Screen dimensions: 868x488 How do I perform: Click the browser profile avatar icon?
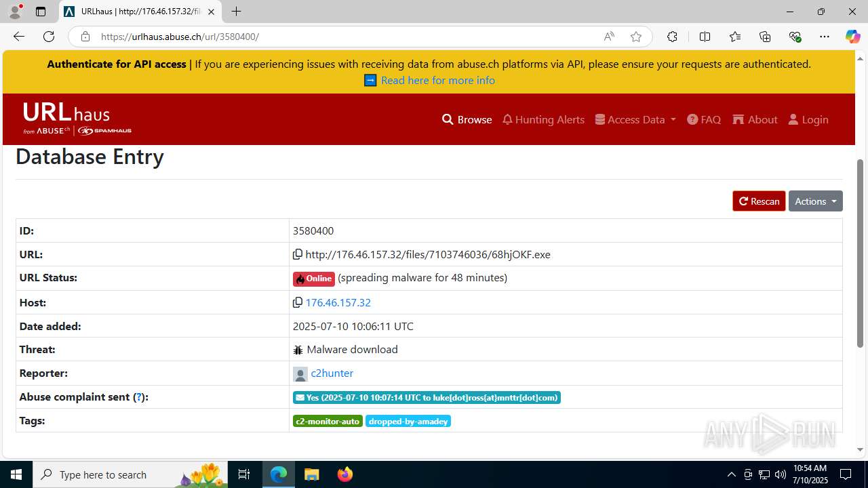[16, 12]
